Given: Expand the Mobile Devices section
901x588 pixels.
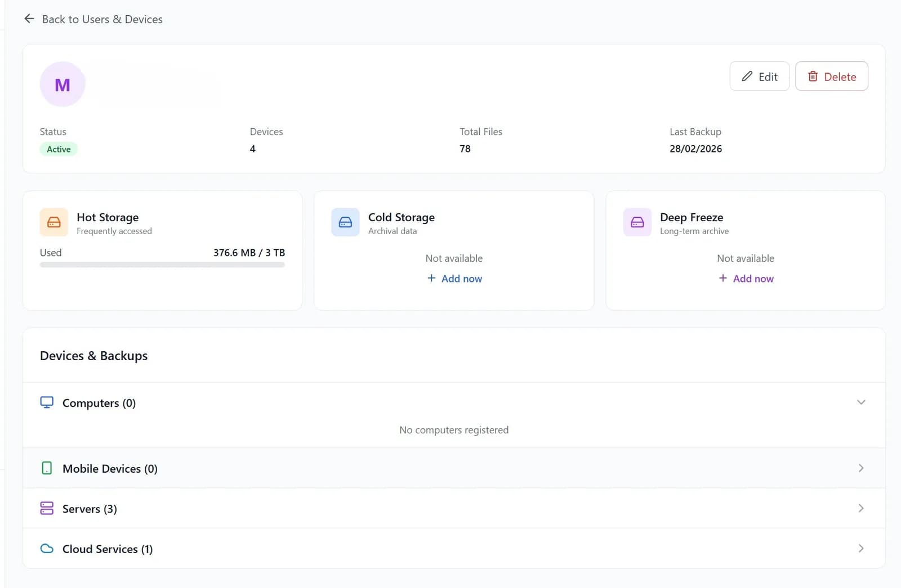Looking at the screenshot, I should 861,468.
